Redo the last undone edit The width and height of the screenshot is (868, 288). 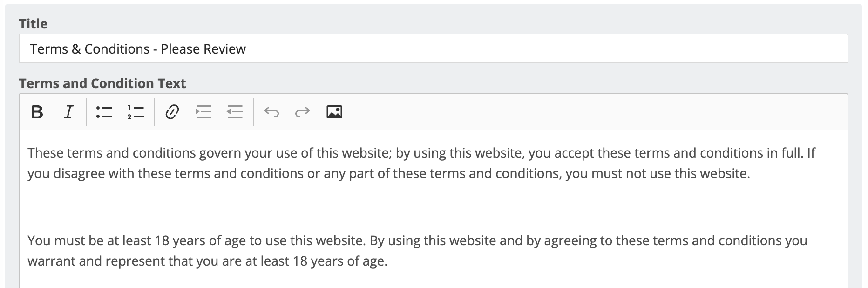(303, 112)
